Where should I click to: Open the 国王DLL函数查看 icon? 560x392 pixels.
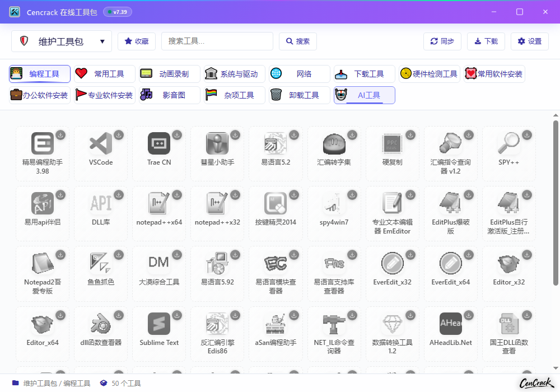tap(508, 324)
